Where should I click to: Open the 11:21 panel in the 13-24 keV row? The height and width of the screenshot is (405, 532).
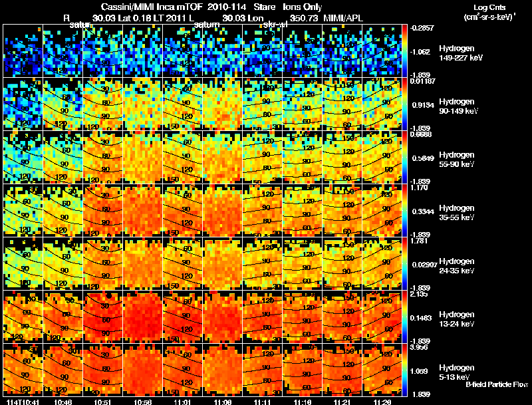click(x=342, y=317)
